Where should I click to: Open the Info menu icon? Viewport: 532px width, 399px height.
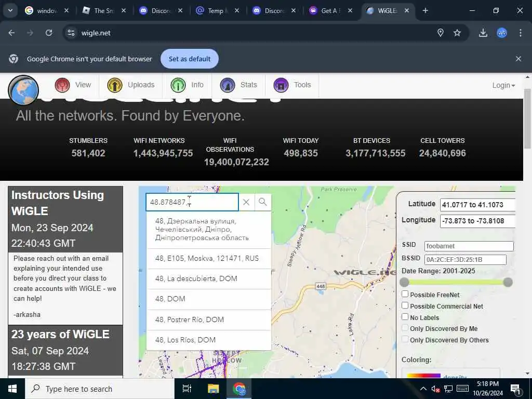pyautogui.click(x=178, y=85)
